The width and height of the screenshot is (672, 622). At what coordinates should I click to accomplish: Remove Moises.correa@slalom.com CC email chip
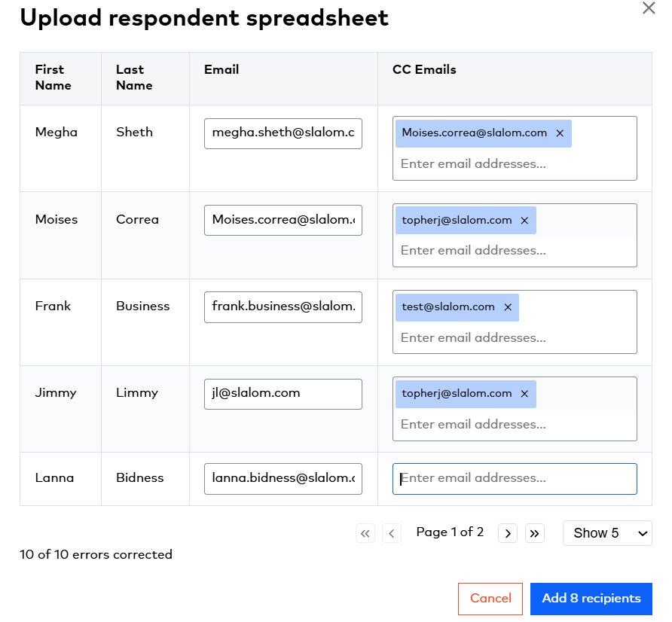560,133
